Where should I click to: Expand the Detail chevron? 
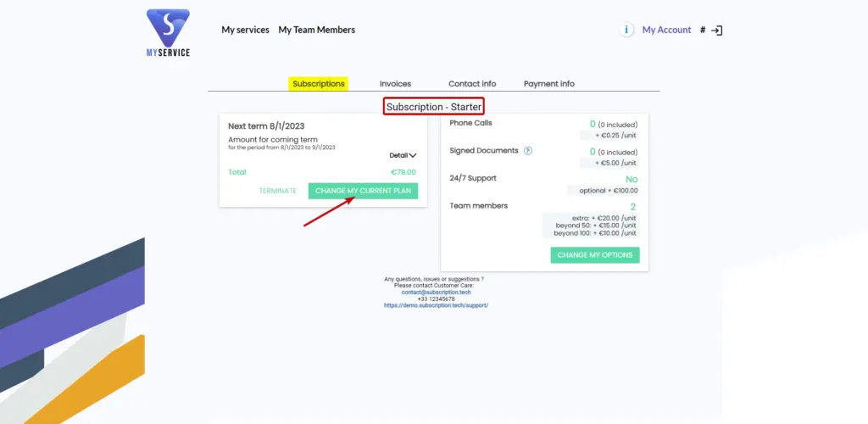click(x=403, y=155)
